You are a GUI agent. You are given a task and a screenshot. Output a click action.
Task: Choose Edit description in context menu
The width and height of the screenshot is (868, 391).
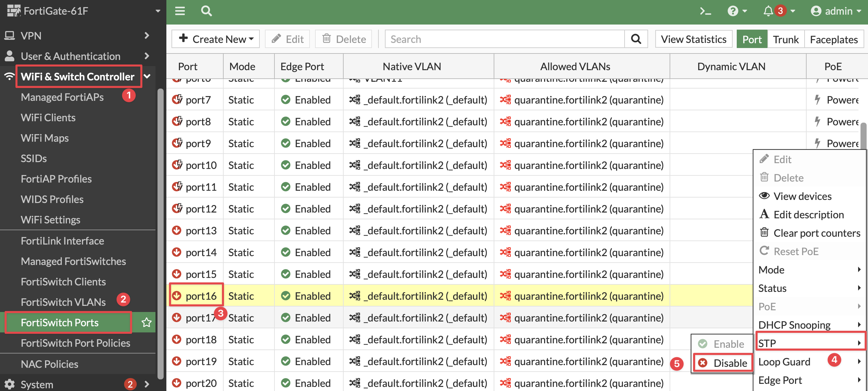pyautogui.click(x=810, y=215)
